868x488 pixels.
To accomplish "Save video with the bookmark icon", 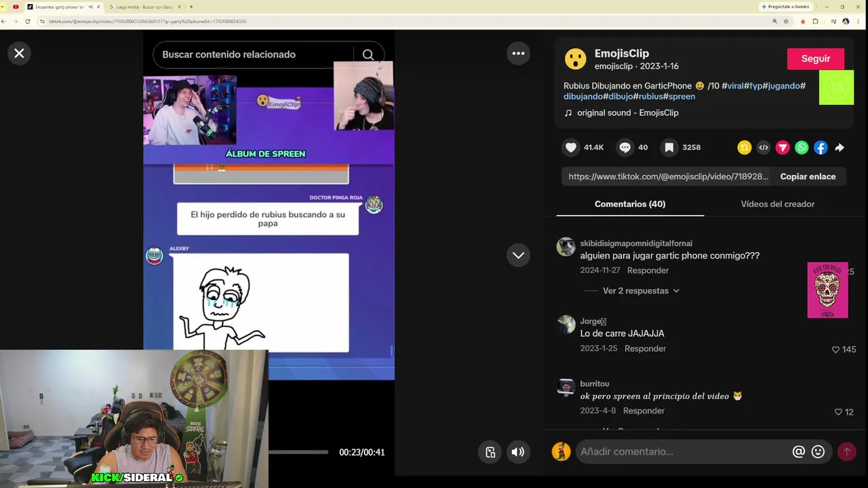I will (669, 147).
